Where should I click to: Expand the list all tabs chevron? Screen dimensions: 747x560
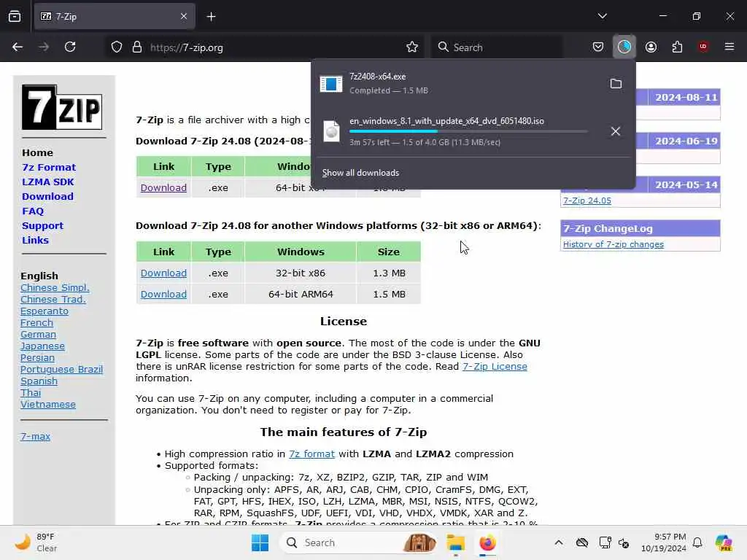click(602, 16)
